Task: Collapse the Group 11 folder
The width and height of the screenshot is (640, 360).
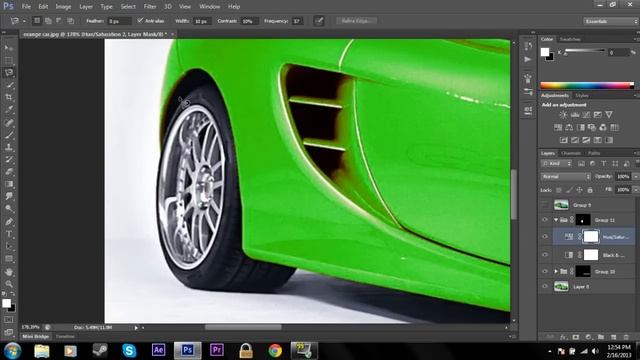Action: pyautogui.click(x=556, y=220)
